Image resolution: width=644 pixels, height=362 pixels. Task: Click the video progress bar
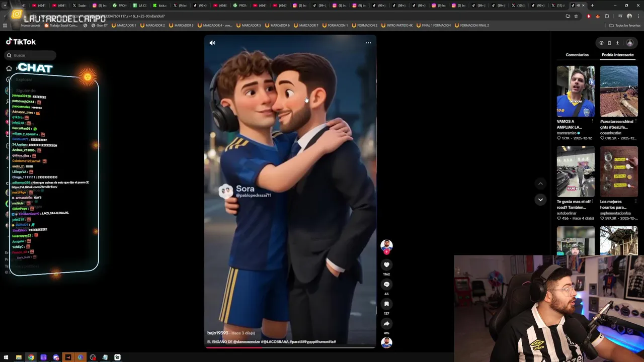point(290,347)
